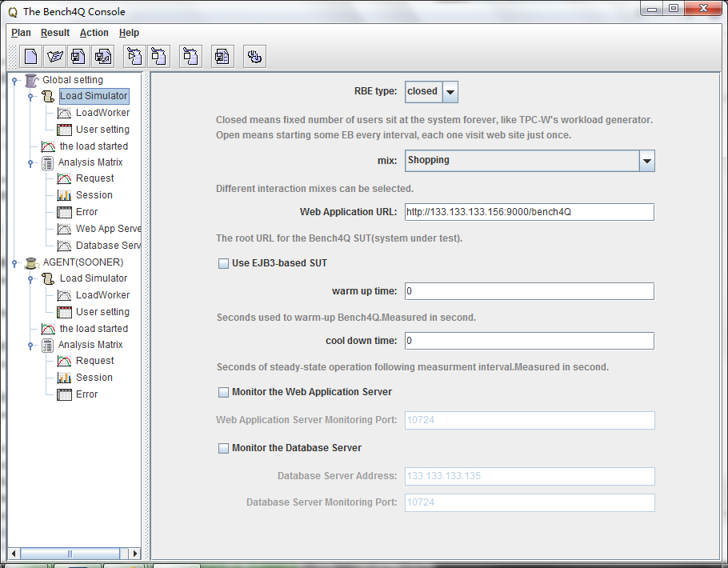Click the Web Application Server Monitoring Port field
728x568 pixels.
click(530, 420)
